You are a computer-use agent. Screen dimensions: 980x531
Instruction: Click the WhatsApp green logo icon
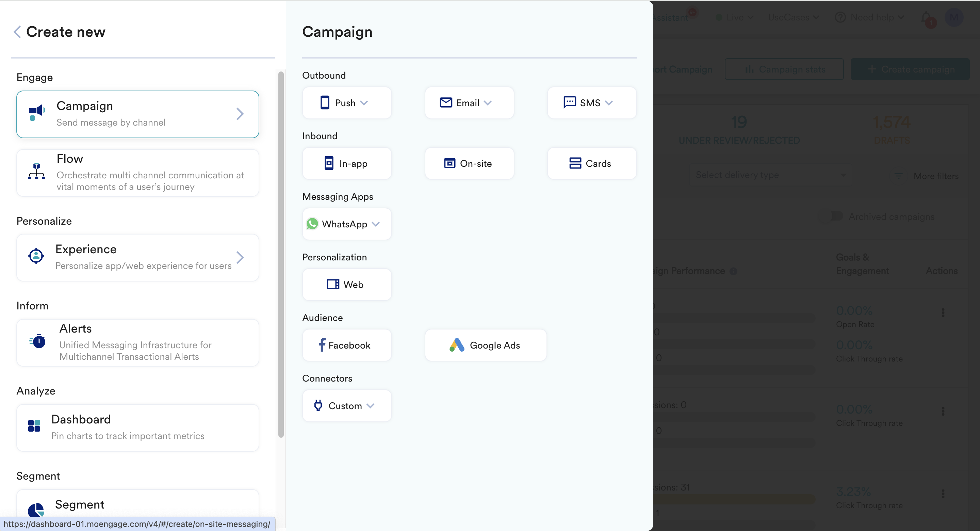tap(312, 224)
